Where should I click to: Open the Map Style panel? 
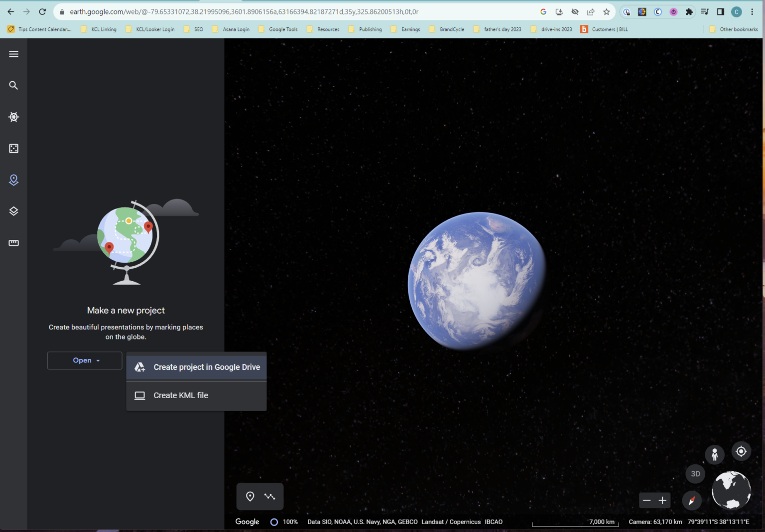[13, 211]
